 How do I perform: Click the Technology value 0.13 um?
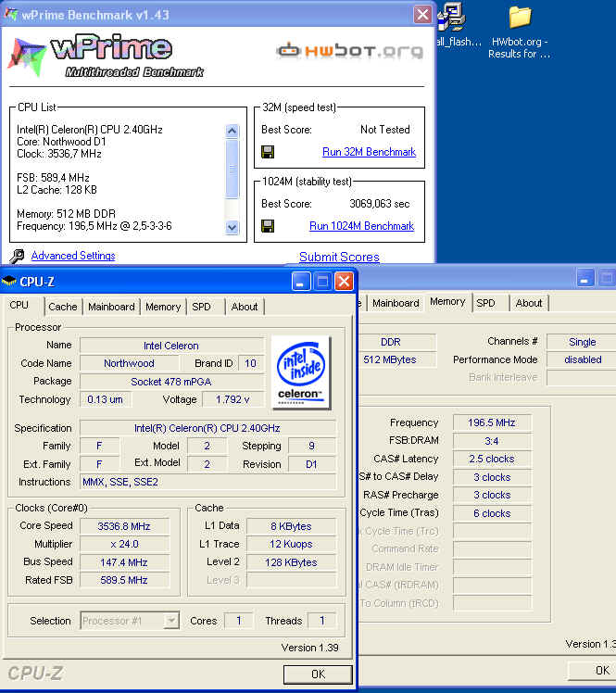106,399
